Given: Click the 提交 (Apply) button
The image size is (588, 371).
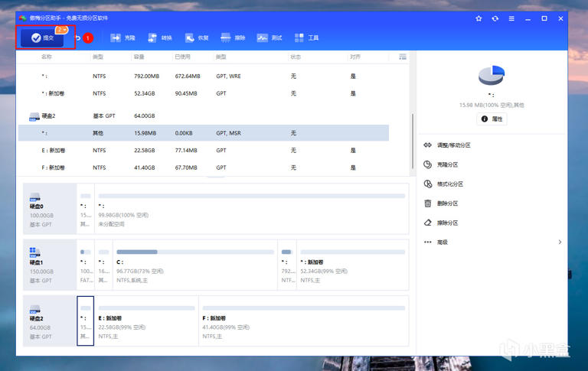Looking at the screenshot, I should (x=42, y=37).
